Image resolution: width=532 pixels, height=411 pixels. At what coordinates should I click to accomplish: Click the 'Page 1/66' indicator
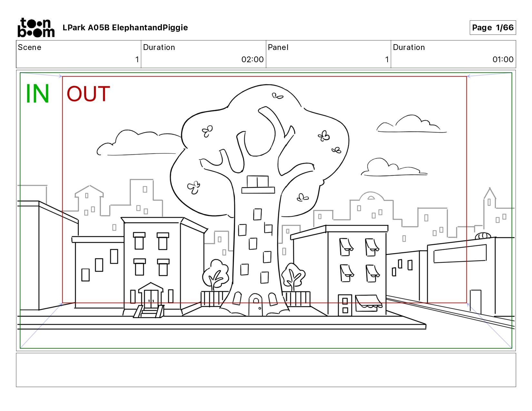(x=493, y=27)
